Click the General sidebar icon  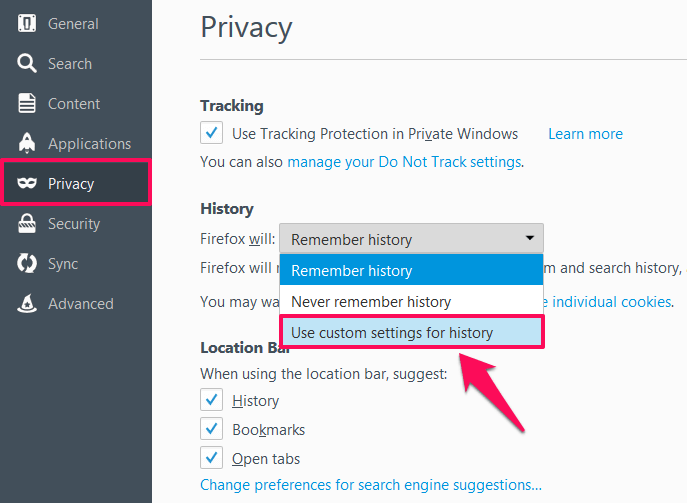[27, 23]
